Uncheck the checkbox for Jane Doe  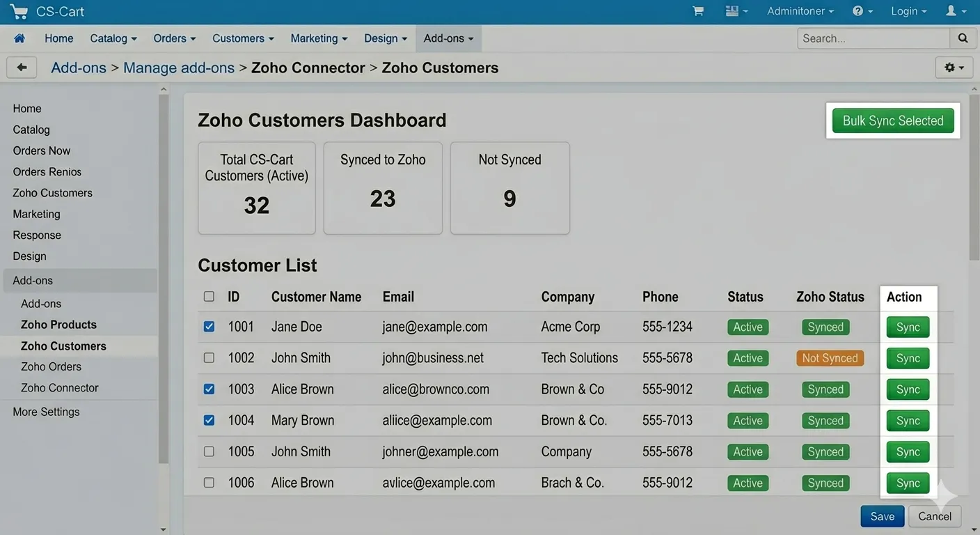pyautogui.click(x=209, y=327)
